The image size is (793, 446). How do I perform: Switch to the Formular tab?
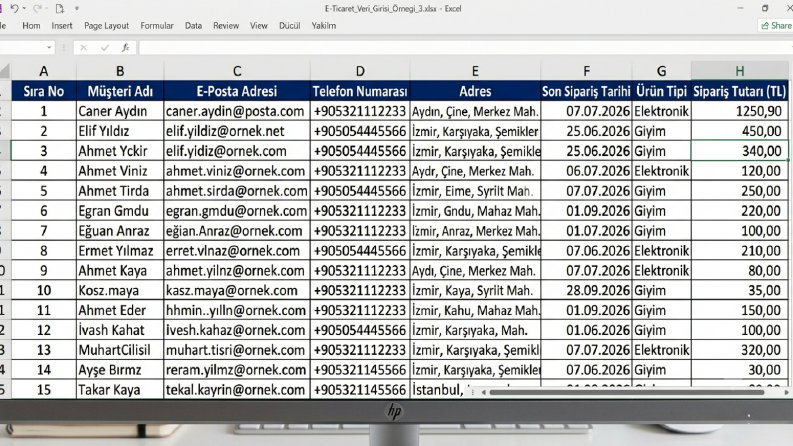click(x=157, y=25)
